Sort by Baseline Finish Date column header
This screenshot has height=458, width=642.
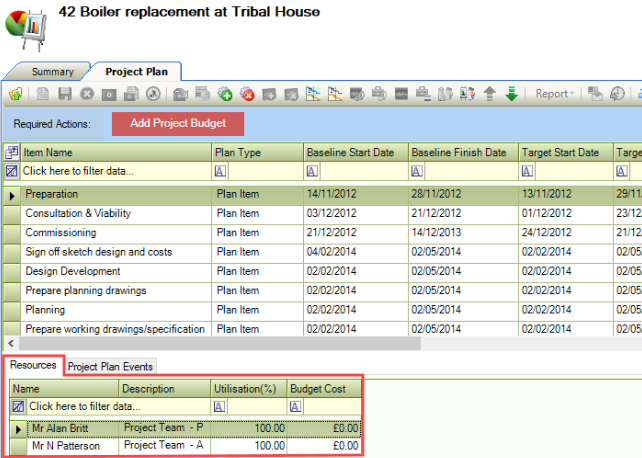(458, 152)
